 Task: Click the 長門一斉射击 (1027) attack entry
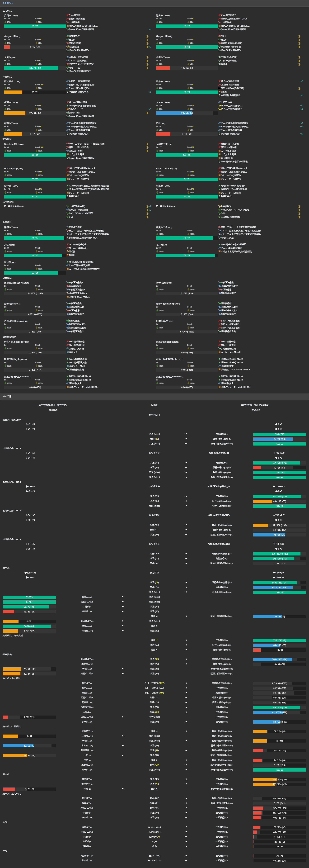[x=154, y=683]
